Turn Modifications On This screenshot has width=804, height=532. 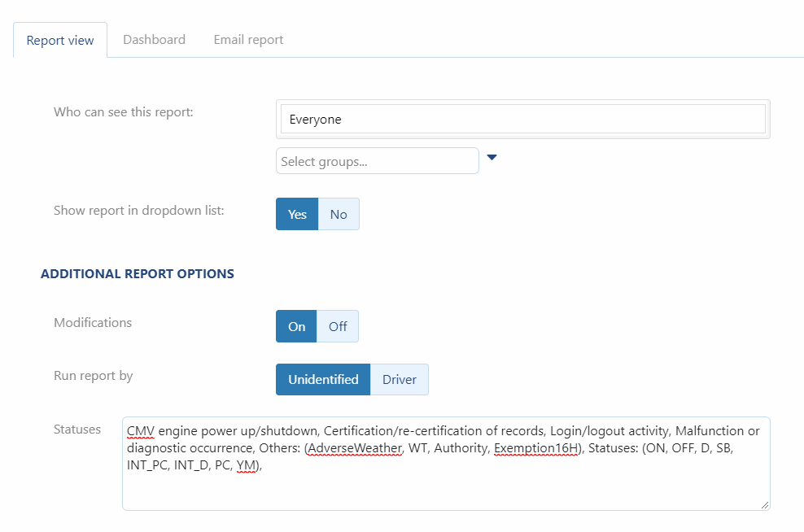[x=296, y=326]
